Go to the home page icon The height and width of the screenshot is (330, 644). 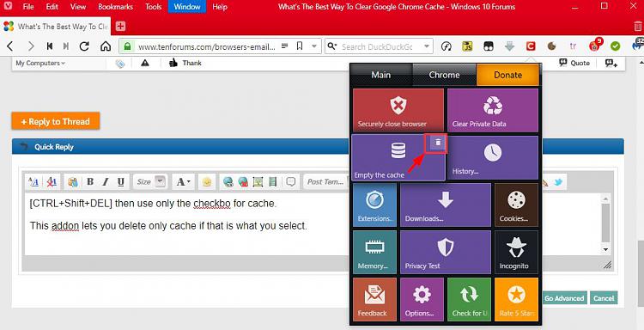(106, 46)
